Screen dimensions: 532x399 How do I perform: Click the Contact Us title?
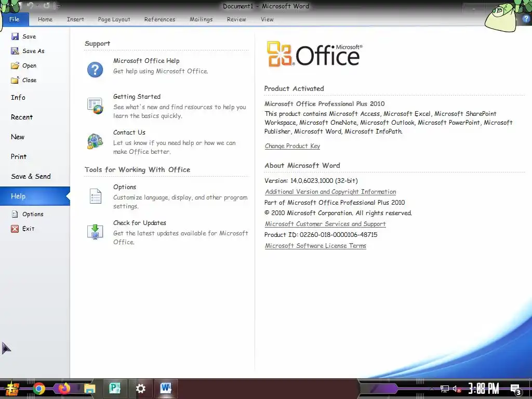[x=129, y=132]
